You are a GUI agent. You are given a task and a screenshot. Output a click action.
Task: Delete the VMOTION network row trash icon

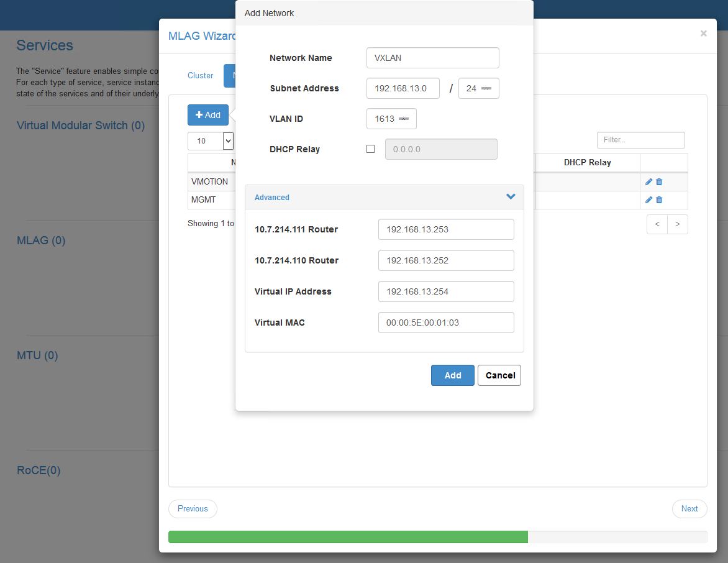[659, 181]
